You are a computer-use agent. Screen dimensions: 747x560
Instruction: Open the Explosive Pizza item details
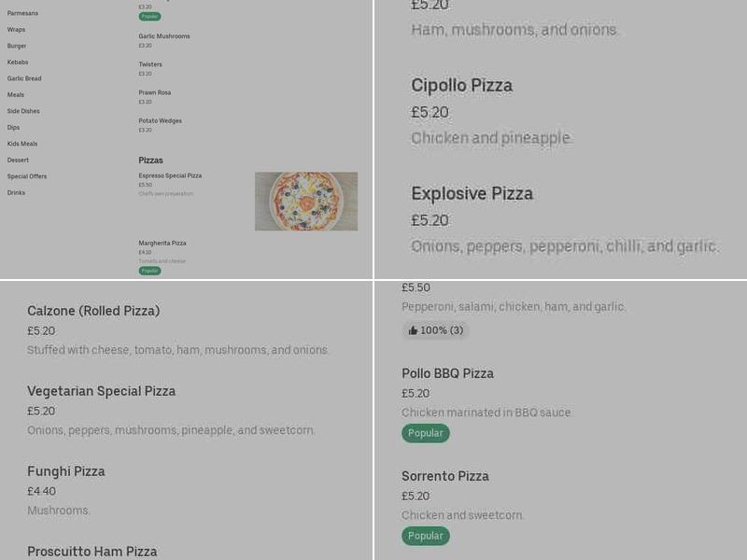point(472,194)
